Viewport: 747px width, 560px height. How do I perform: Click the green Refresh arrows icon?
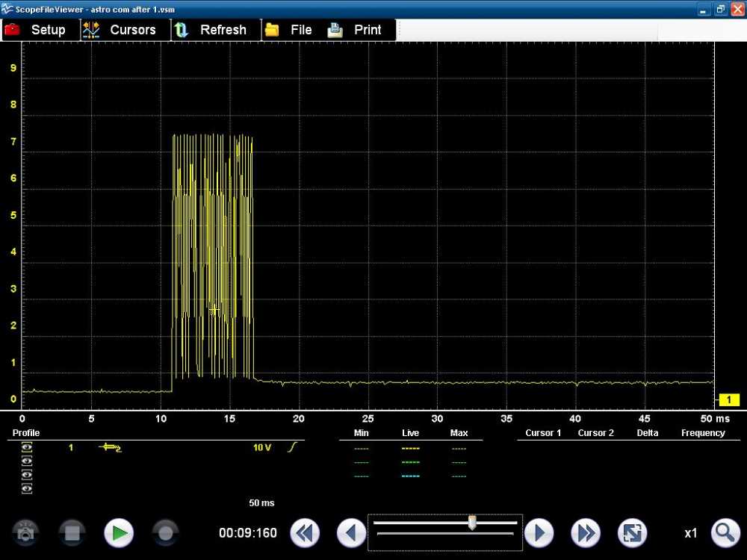(x=181, y=30)
